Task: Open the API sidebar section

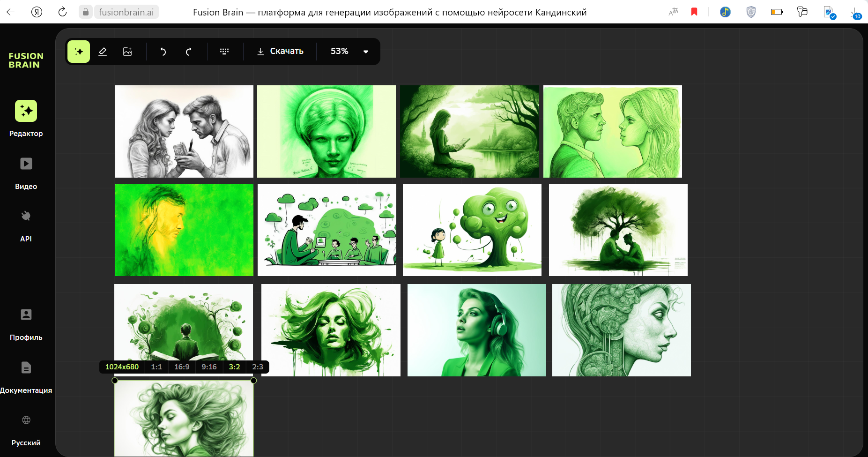Action: 26,226
